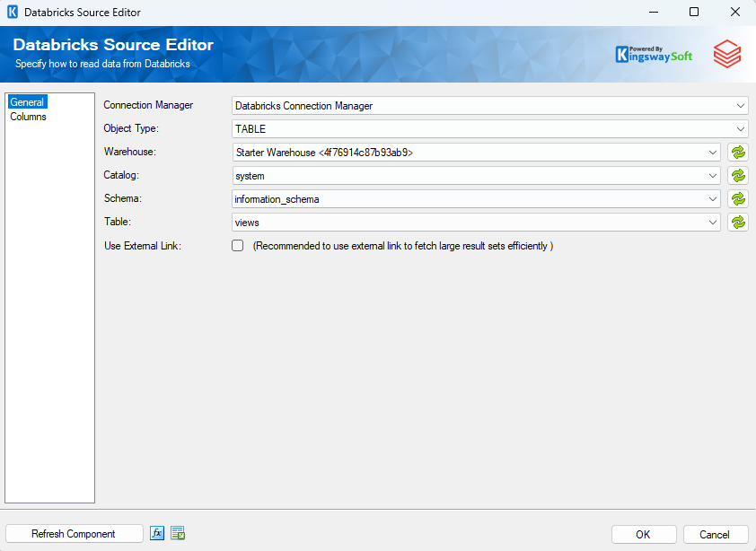Click the KingswaySoft title bar app icon
Viewport: 756px width, 551px height.
tap(13, 12)
